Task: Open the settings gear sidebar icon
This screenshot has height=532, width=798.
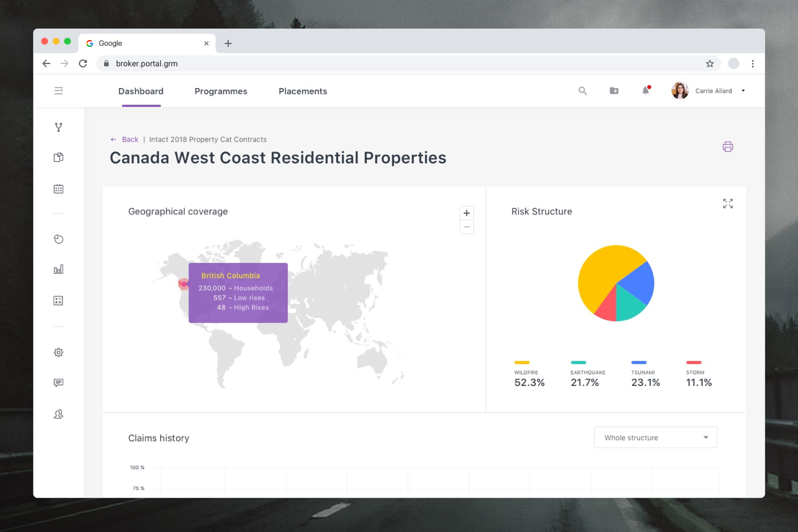Action: click(58, 352)
